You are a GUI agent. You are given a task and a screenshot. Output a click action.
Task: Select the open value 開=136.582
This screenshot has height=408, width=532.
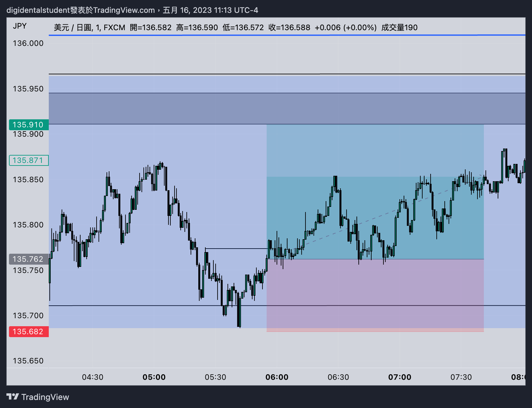(x=151, y=28)
